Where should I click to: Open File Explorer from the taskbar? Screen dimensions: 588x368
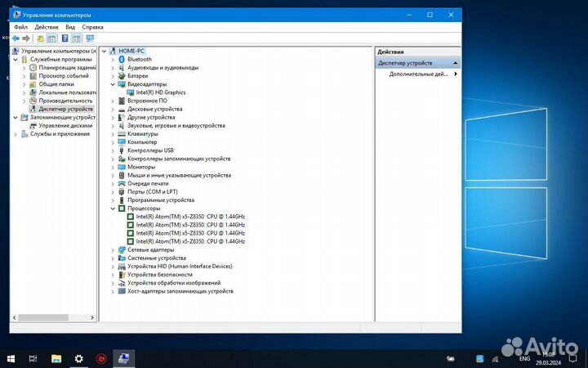56,358
